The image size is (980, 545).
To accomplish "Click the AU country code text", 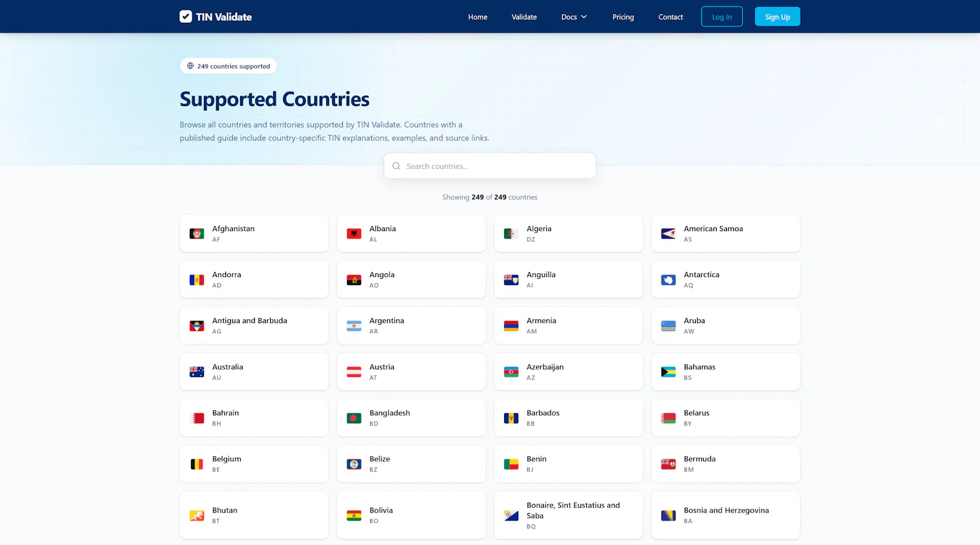I will coord(216,378).
